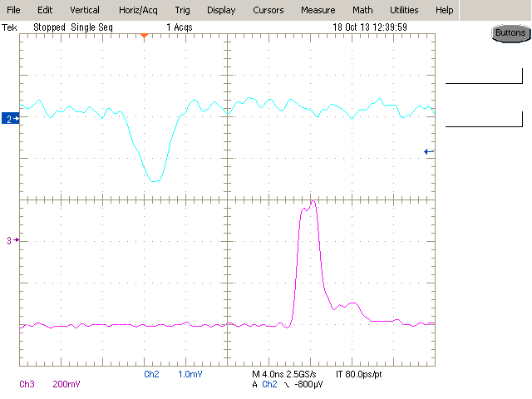Viewport: 532px width, 399px height.
Task: Select the channel 2 ground reference marker
Action: pyautogui.click(x=10, y=118)
